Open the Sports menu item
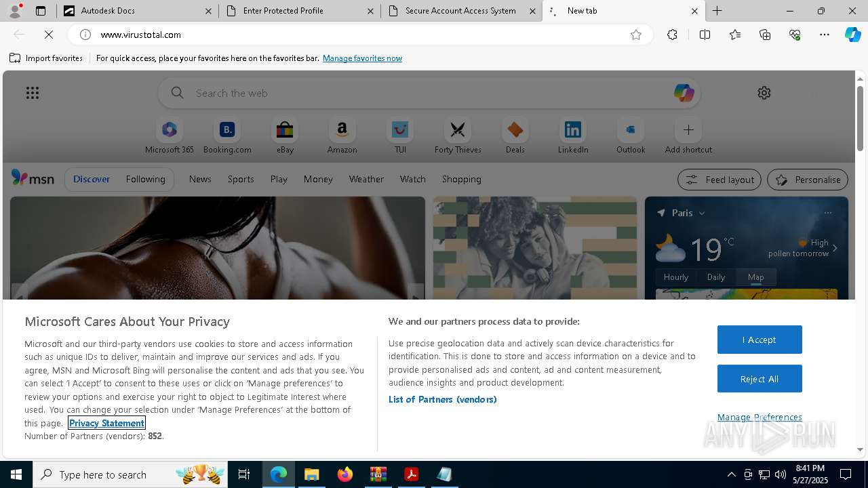Viewport: 868px width, 488px height. pyautogui.click(x=241, y=179)
